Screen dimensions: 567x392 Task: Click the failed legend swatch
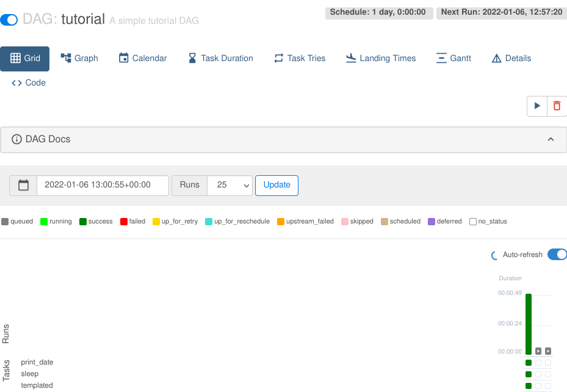click(124, 221)
